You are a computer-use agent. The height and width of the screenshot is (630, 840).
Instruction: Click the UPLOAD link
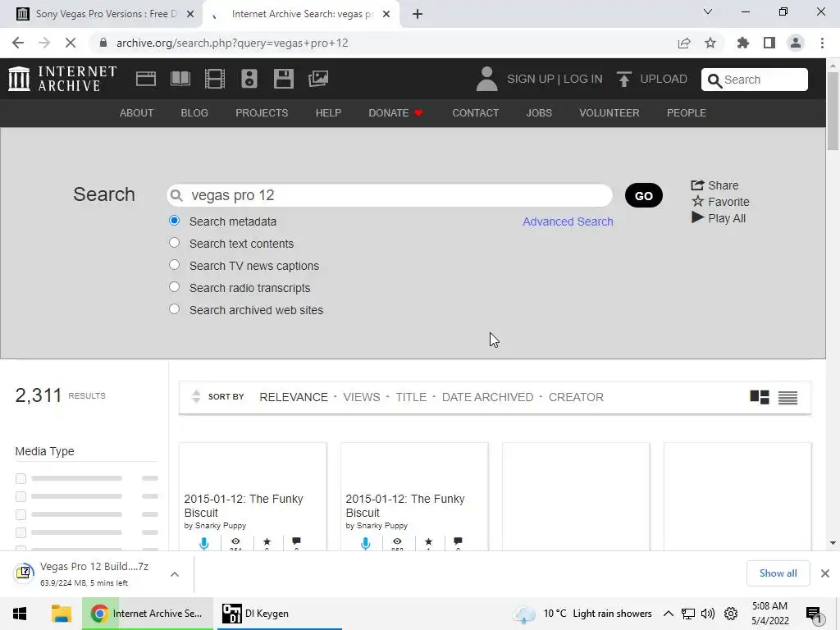663,79
